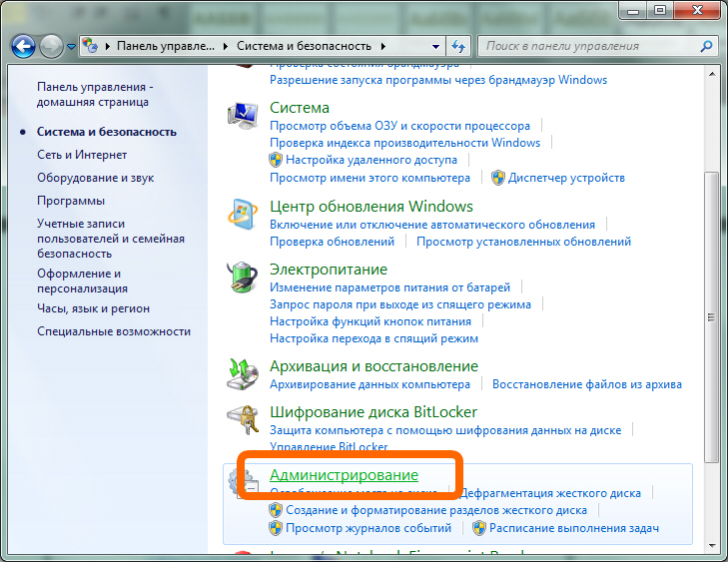This screenshot has height=562, width=728.
Task: Click shield icon beside Создание и форматирование разделов
Action: point(276,510)
